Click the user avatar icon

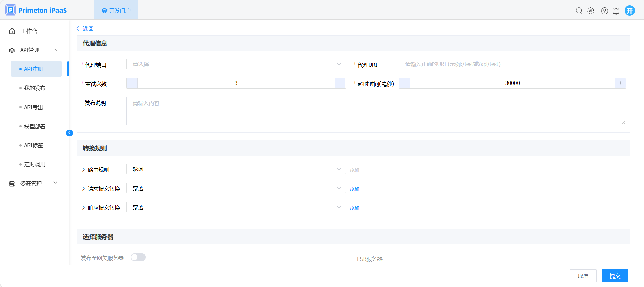pyautogui.click(x=629, y=11)
